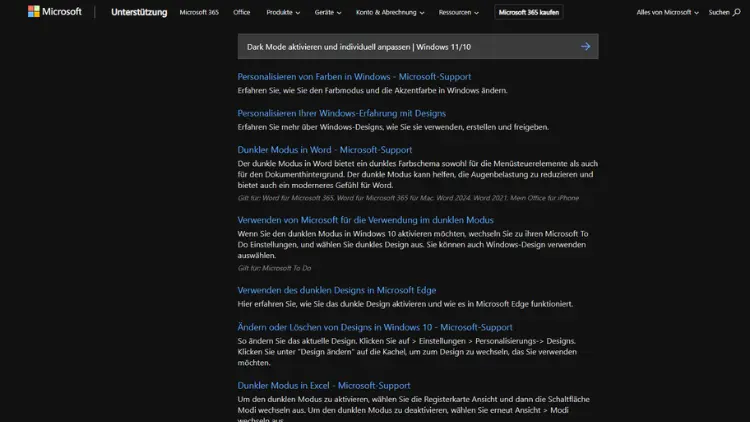750x422 pixels.
Task: Open Microsoft 365 in the nav
Action: pos(199,12)
